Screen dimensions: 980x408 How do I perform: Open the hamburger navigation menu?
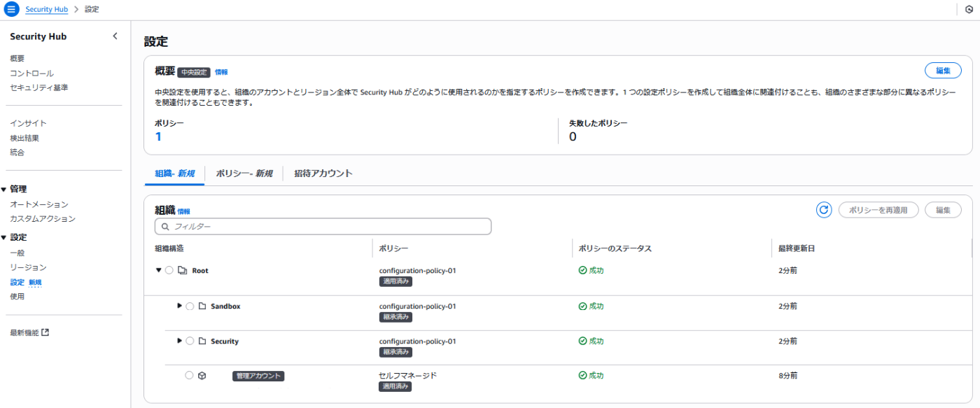click(x=12, y=9)
